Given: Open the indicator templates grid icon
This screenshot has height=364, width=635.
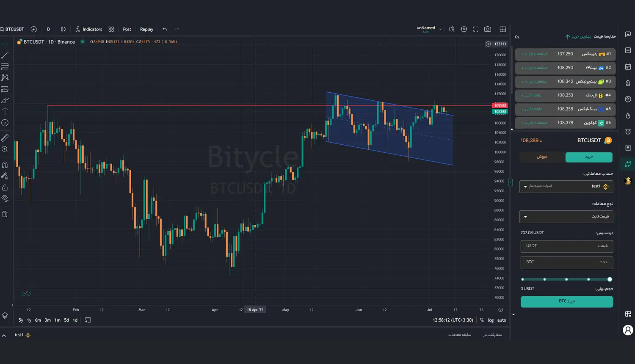Looking at the screenshot, I should pyautogui.click(x=111, y=29).
